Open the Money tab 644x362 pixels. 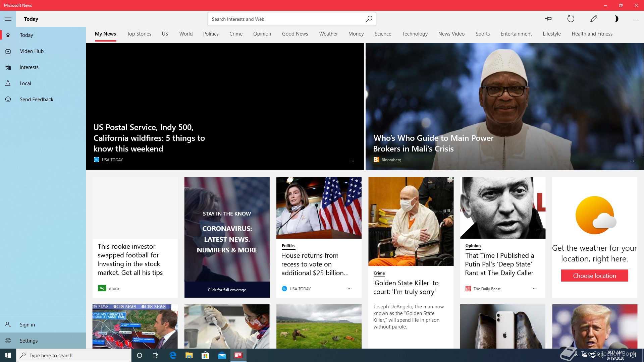pos(356,34)
